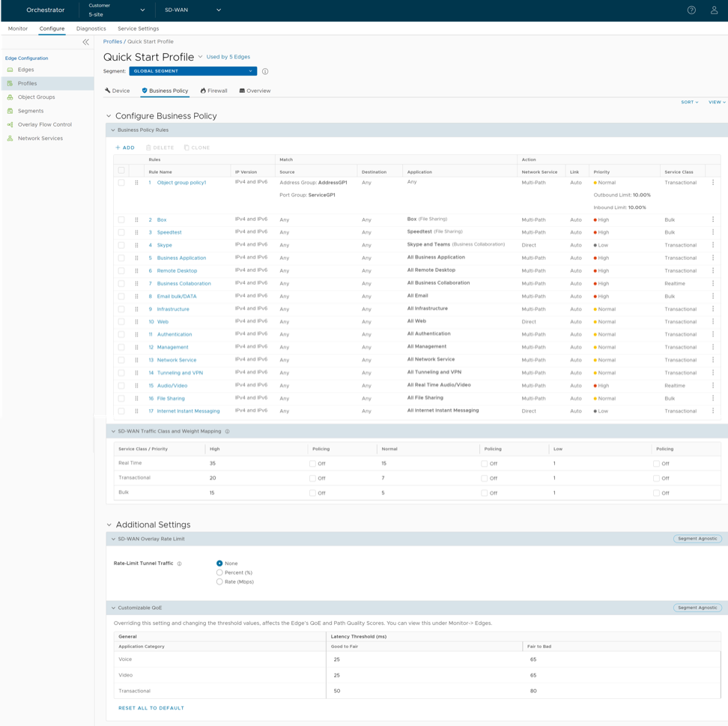Open Overlay Flow Control in sidebar

click(x=45, y=124)
